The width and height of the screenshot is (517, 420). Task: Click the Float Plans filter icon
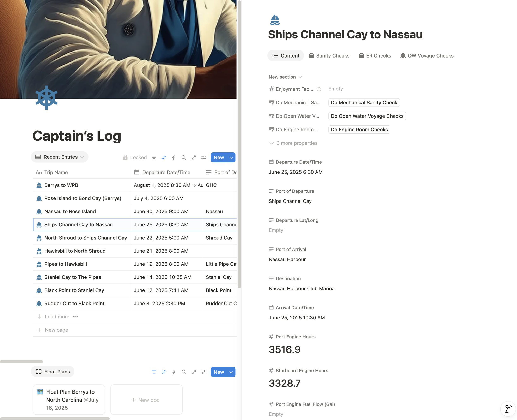pos(154,372)
